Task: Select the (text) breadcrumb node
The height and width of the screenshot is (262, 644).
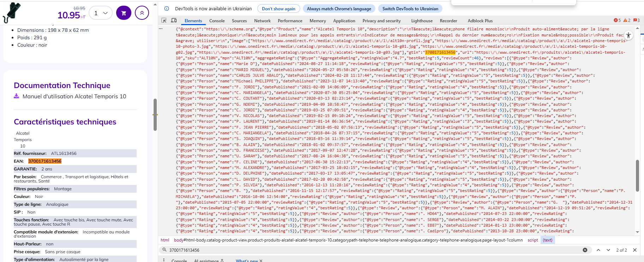Action: 548,240
